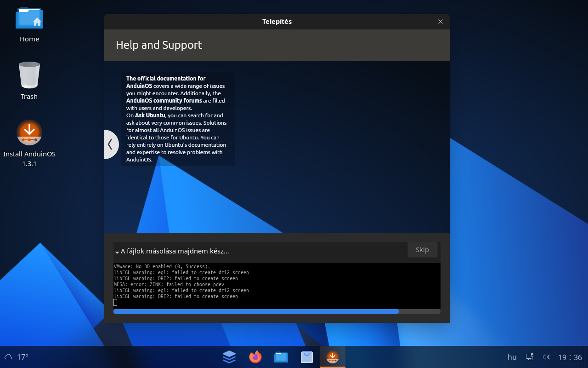The image size is (588, 368).
Task: Launch Firefox from the taskbar
Action: click(255, 357)
